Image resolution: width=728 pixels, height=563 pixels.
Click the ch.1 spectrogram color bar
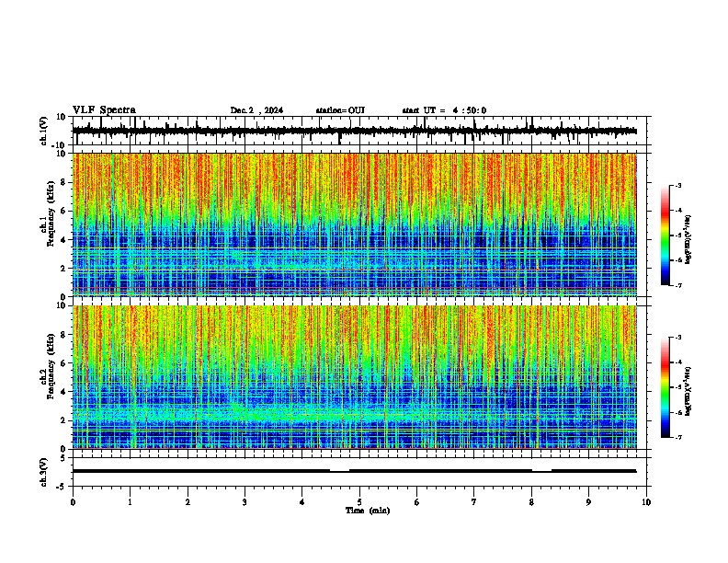[x=665, y=236]
